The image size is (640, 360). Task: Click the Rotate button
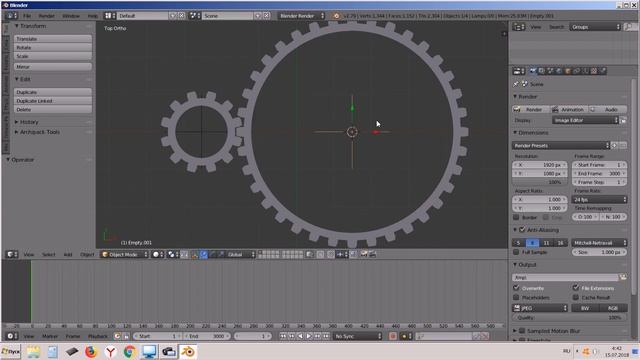click(53, 47)
